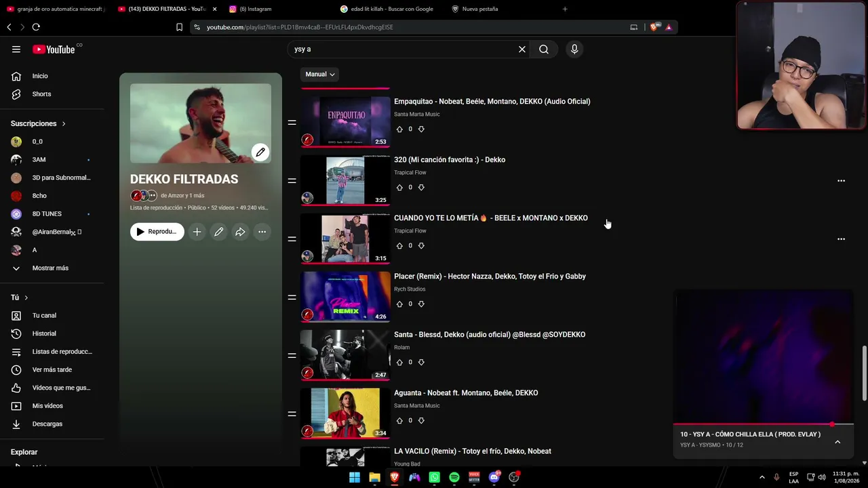Open Historial in the sidebar
The height and width of the screenshot is (488, 868).
(x=43, y=334)
